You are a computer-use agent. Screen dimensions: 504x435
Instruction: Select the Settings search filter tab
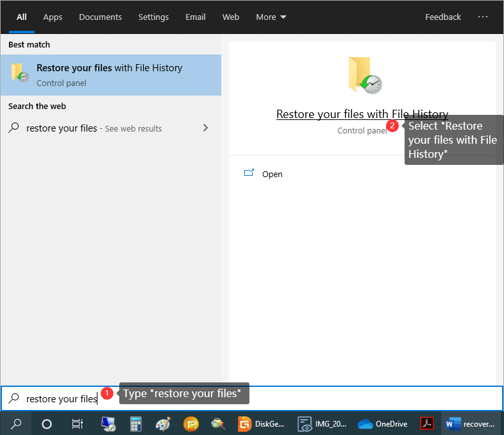[154, 17]
